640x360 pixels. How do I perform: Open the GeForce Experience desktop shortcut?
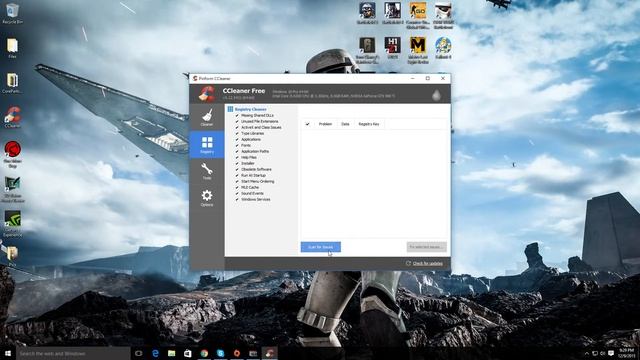12,224
